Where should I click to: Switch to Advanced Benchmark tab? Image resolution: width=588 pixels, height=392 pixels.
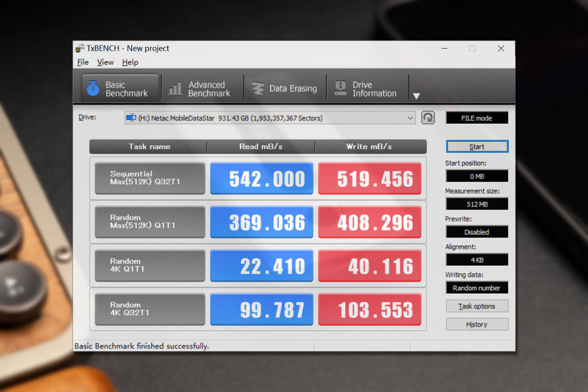coord(202,88)
